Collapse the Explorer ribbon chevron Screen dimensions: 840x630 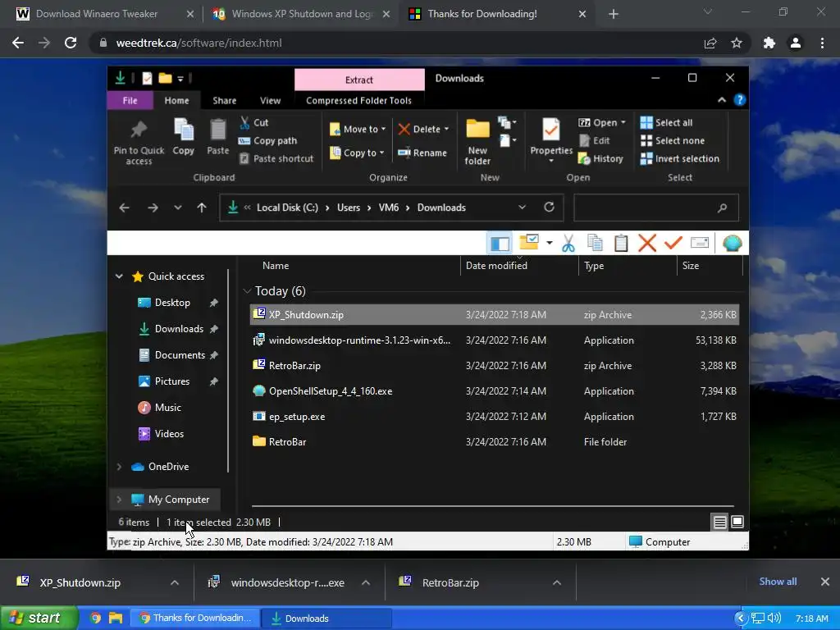coord(722,100)
